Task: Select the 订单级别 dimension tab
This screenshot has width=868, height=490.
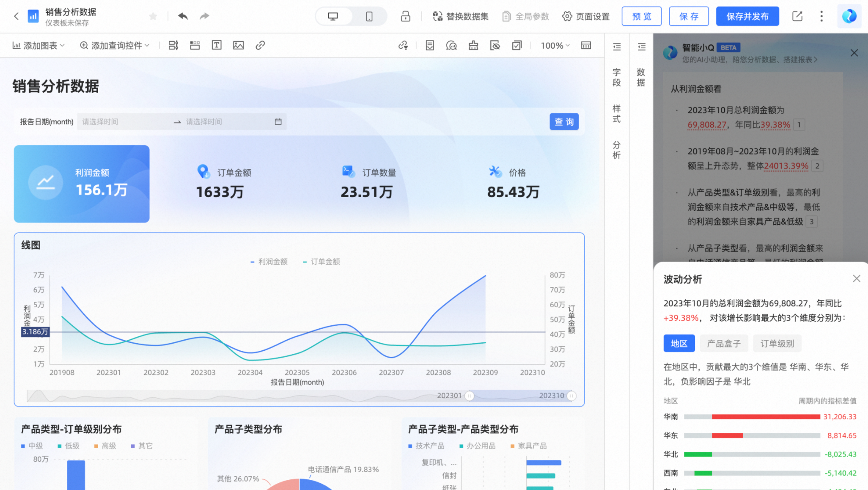Action: pyautogui.click(x=777, y=343)
